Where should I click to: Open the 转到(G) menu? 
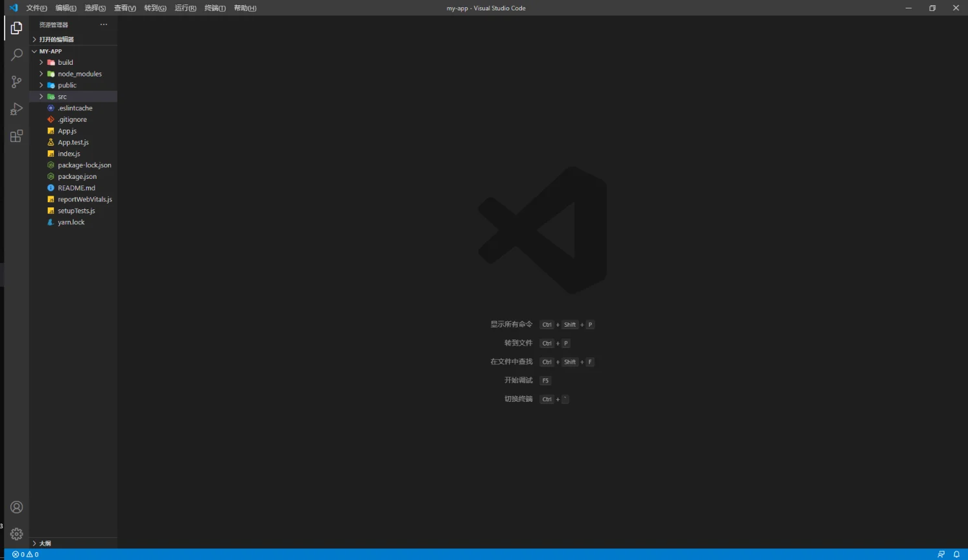pos(155,8)
